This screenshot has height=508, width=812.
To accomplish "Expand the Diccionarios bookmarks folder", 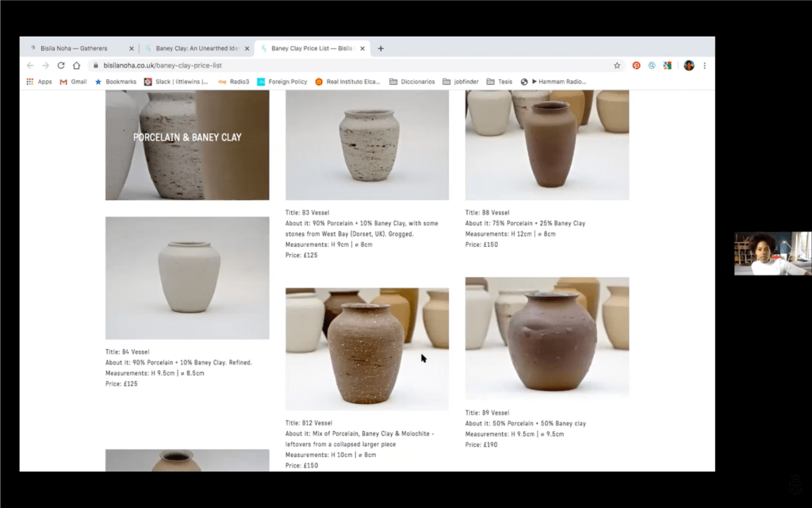I will point(412,82).
